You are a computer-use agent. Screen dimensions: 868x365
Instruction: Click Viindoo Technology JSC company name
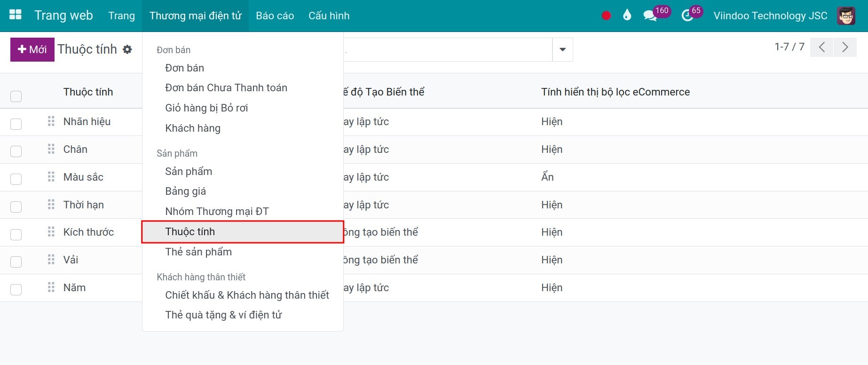click(770, 16)
